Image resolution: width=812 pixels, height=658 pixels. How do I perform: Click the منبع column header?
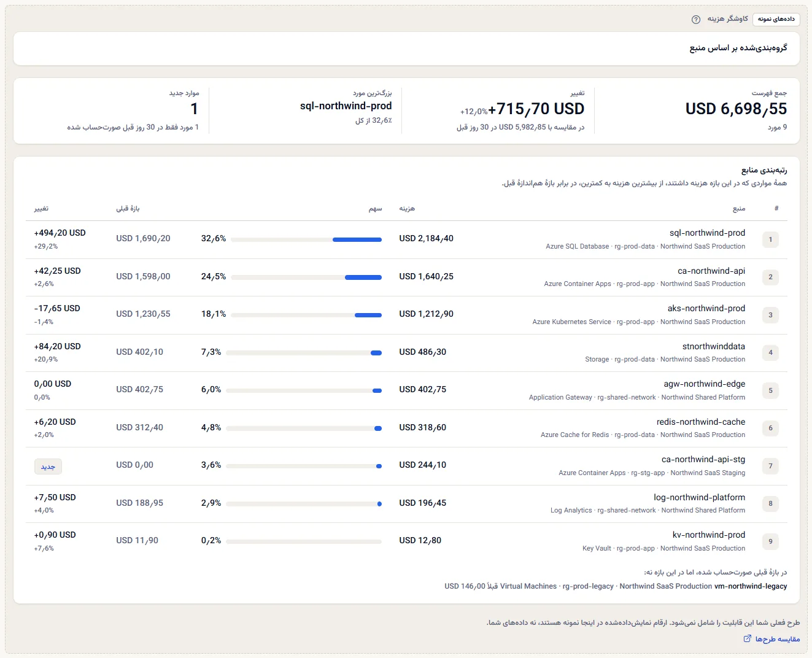click(739, 209)
